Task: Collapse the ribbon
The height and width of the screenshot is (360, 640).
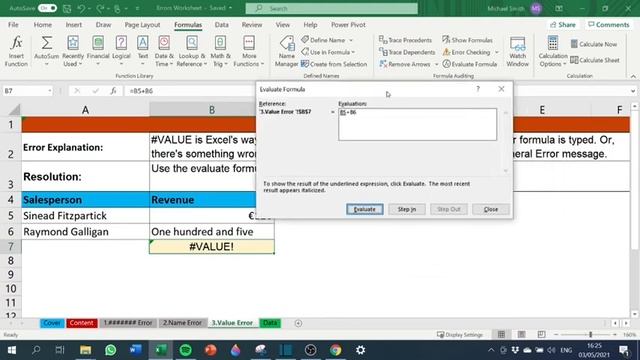Action: (x=633, y=76)
